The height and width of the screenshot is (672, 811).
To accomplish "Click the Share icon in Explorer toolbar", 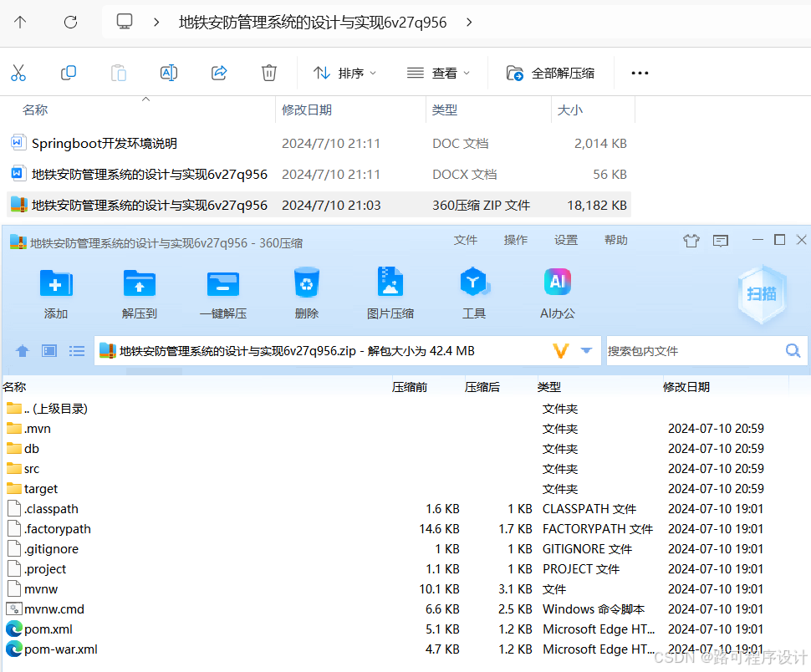I will [x=218, y=73].
